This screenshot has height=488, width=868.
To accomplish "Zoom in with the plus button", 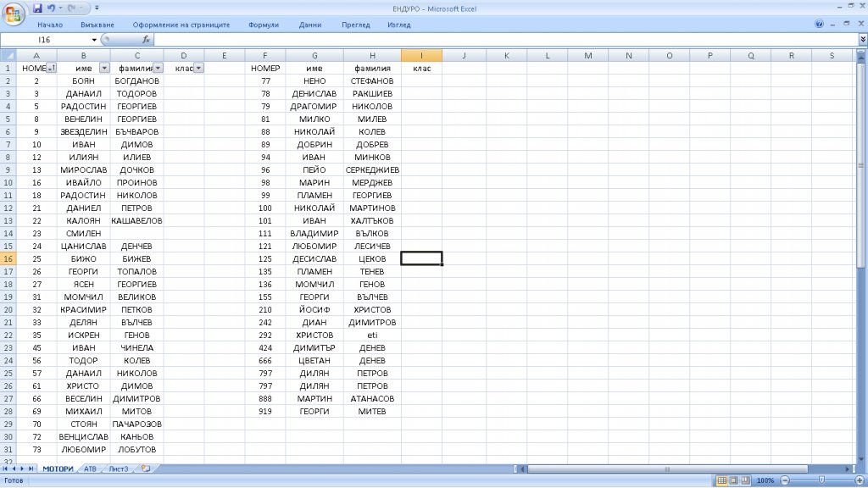I will tap(857, 480).
